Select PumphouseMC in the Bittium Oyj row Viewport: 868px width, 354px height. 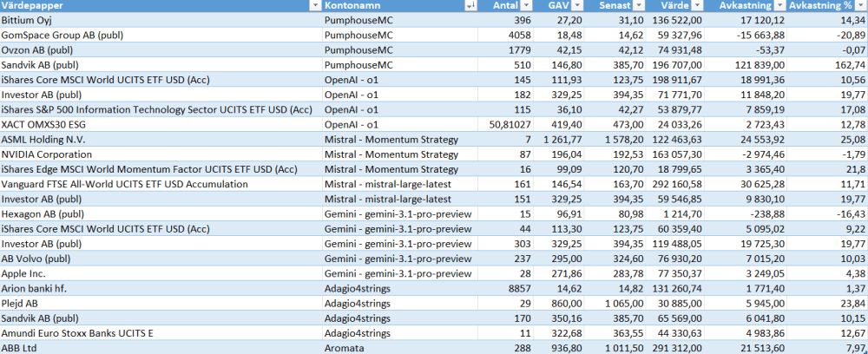(400, 20)
